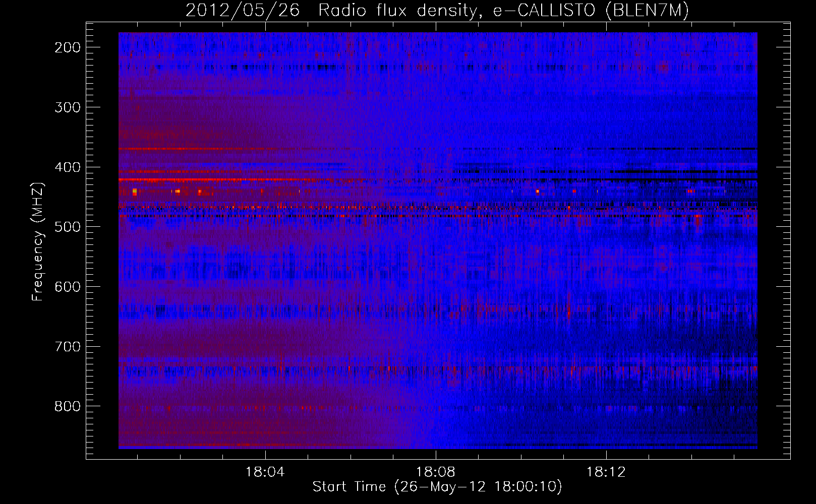Click the 400 frequency tick label
This screenshot has height=504, width=816.
point(68,167)
